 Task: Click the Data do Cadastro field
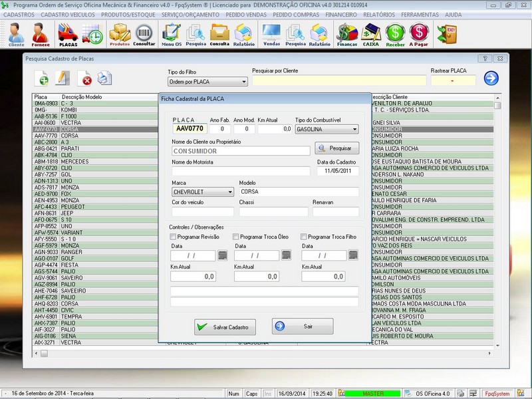tap(338, 171)
